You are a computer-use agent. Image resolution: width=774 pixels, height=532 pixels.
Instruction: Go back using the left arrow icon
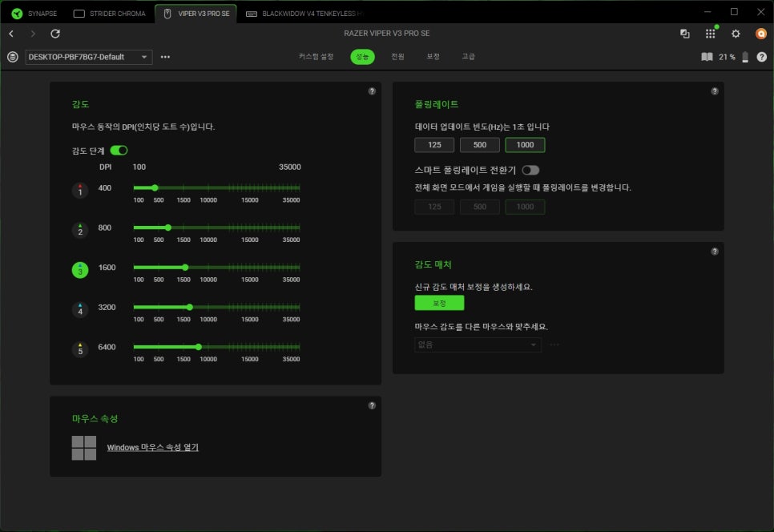pos(11,34)
